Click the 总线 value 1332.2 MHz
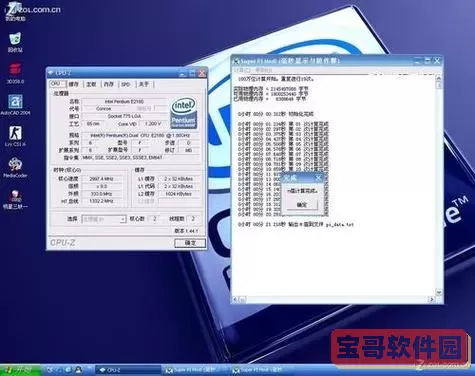The width and height of the screenshot is (475, 376). [x=101, y=201]
